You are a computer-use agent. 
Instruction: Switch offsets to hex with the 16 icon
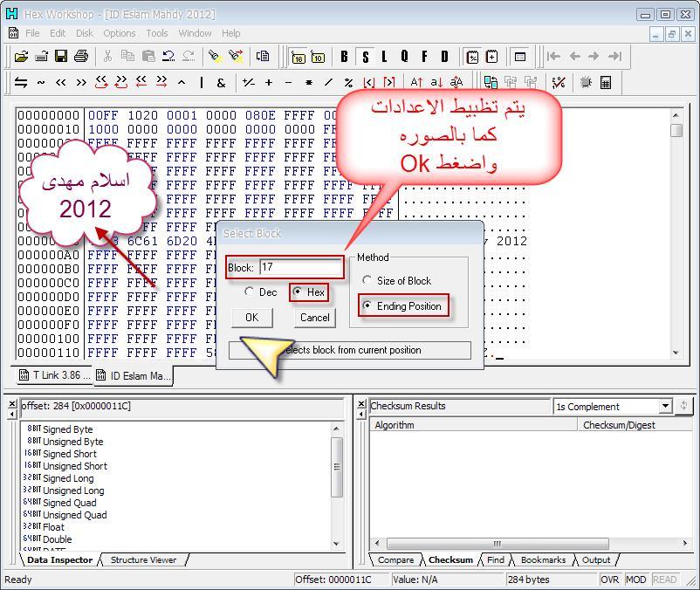coord(298,57)
